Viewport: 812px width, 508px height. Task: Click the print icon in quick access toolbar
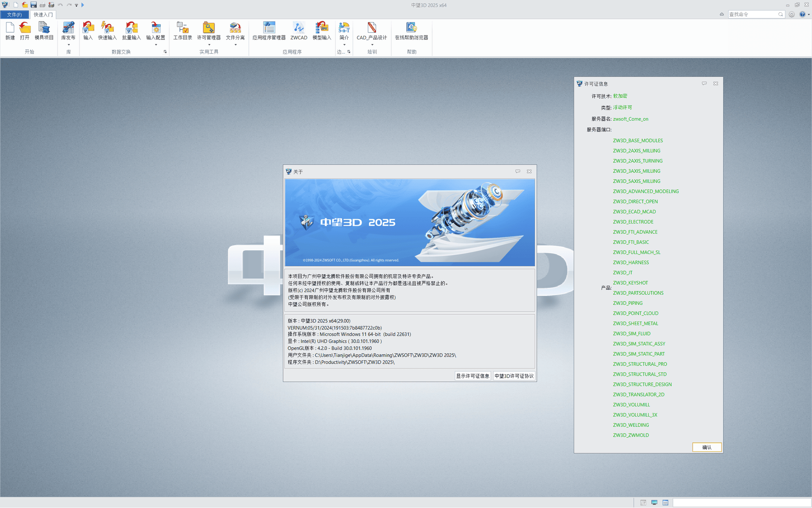[42, 5]
